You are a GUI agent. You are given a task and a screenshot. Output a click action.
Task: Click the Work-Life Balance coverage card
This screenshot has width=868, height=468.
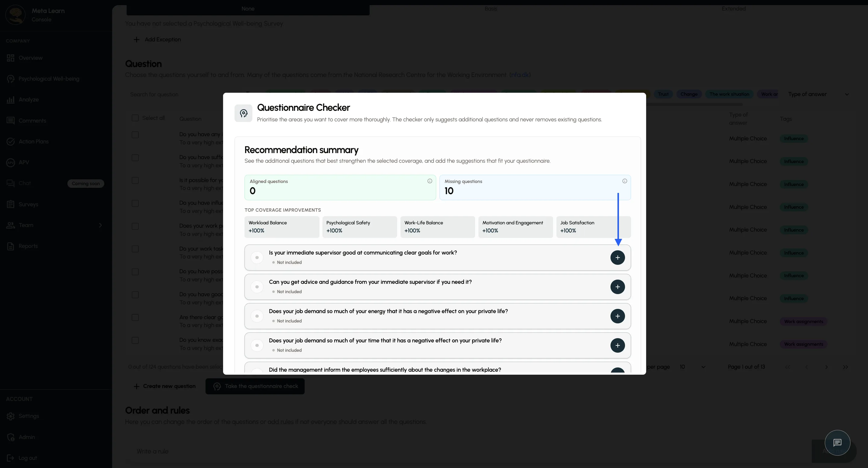pos(437,227)
